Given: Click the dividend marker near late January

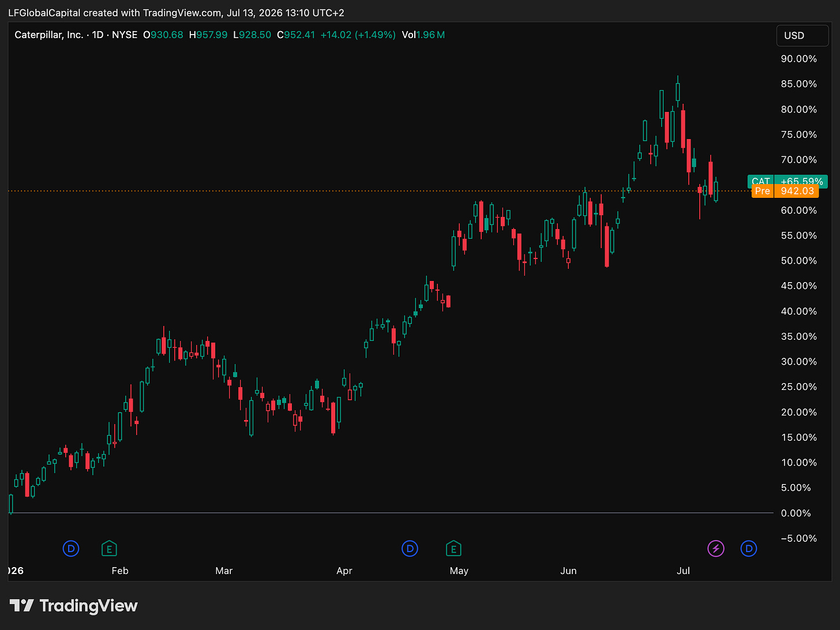Looking at the screenshot, I should pyautogui.click(x=71, y=548).
